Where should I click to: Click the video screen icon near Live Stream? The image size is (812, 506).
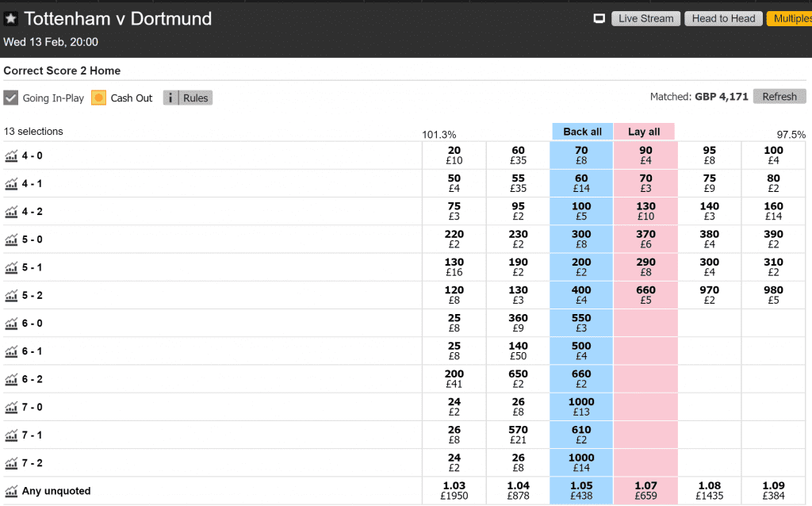point(599,19)
